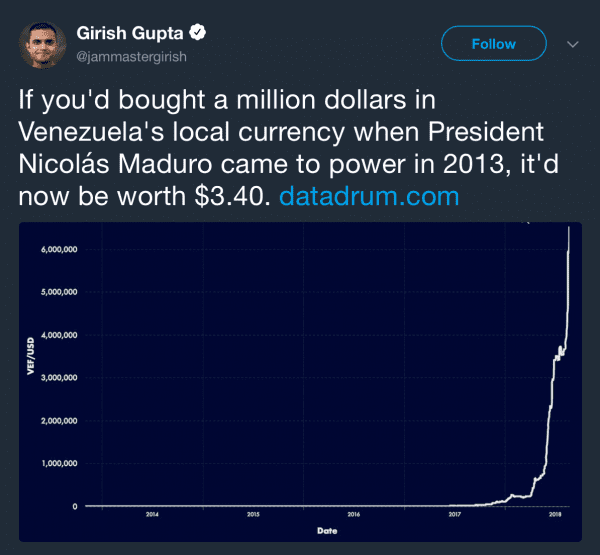600x555 pixels.
Task: Click the 2015 marker on the date axis
Action: point(253,515)
